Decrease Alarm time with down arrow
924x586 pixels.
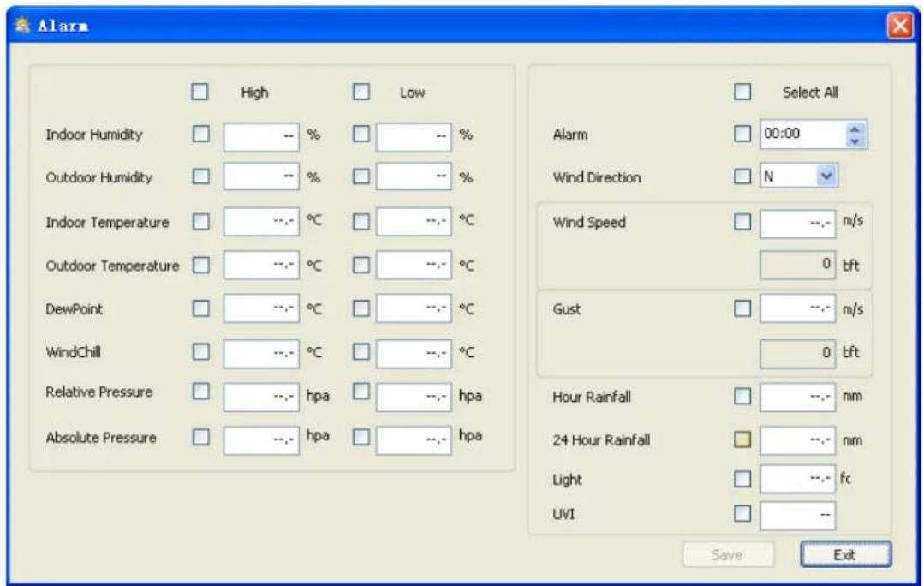click(x=855, y=141)
